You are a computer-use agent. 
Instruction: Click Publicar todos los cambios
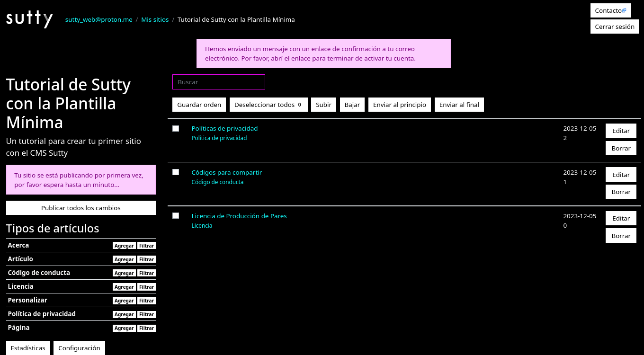(x=81, y=208)
